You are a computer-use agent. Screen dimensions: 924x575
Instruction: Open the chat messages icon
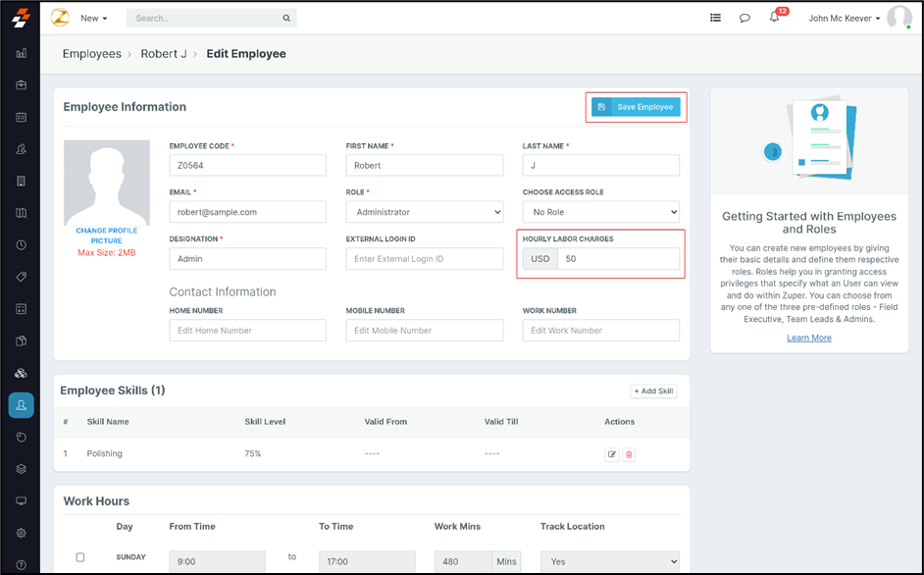point(745,18)
